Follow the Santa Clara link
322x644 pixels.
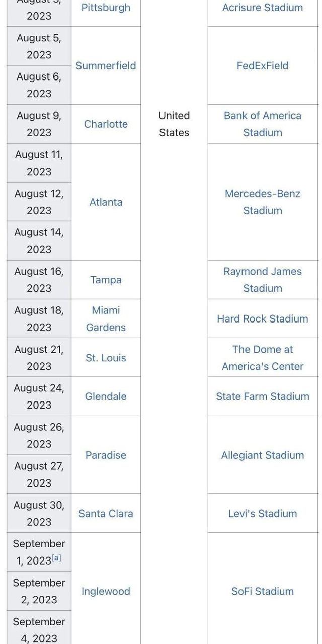click(106, 513)
